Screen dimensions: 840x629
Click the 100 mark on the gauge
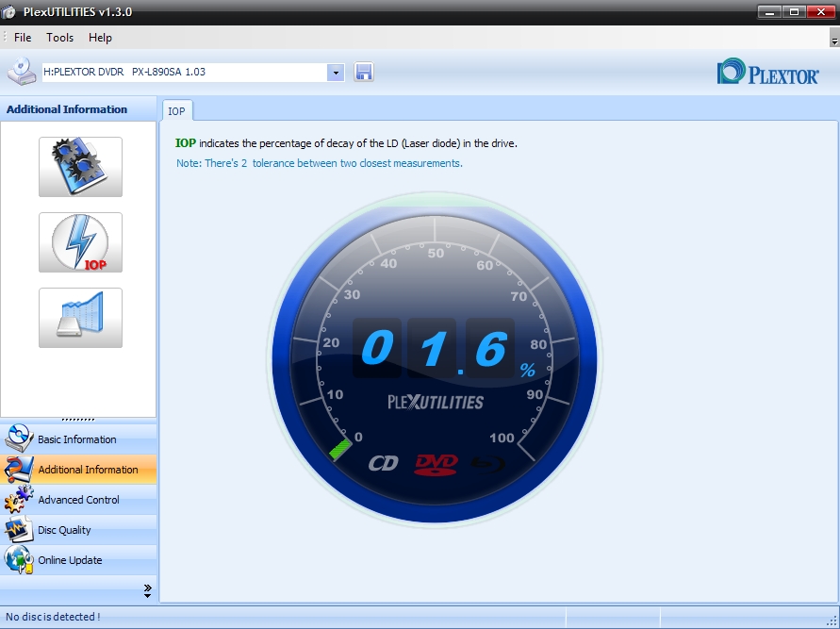[502, 438]
